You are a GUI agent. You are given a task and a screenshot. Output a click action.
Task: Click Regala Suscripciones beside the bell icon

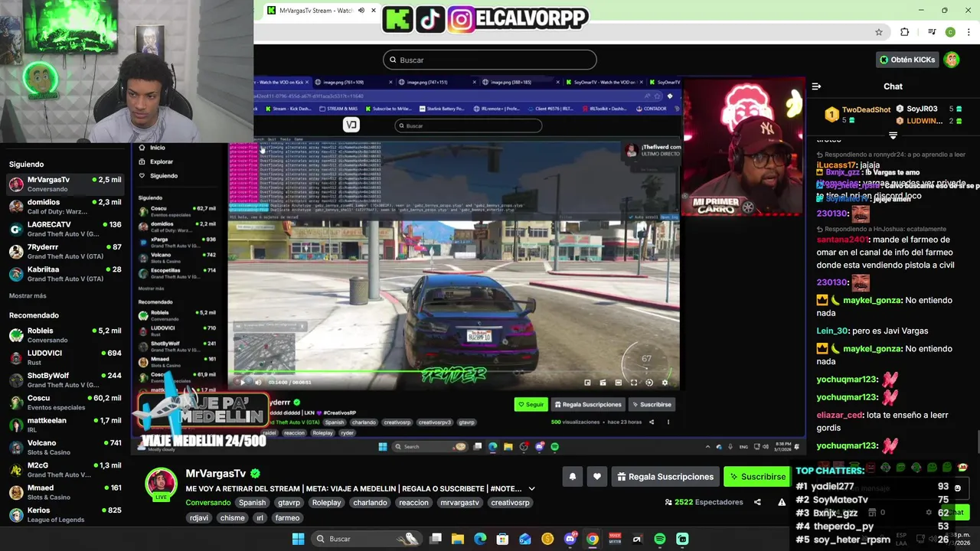coord(665,477)
